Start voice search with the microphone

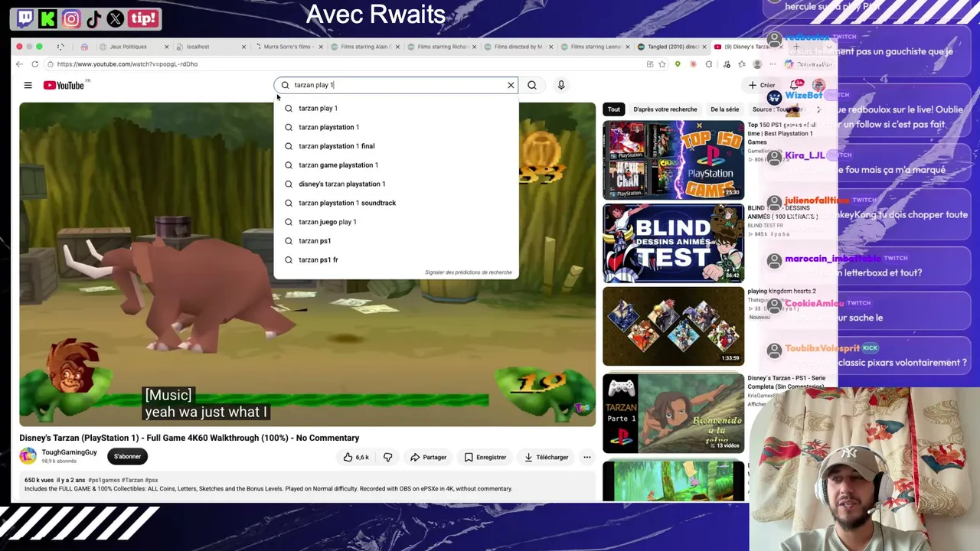[561, 85]
